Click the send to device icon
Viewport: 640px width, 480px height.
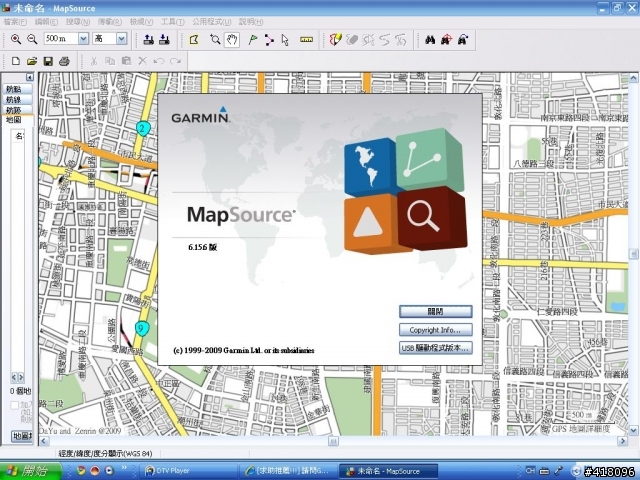tap(149, 40)
